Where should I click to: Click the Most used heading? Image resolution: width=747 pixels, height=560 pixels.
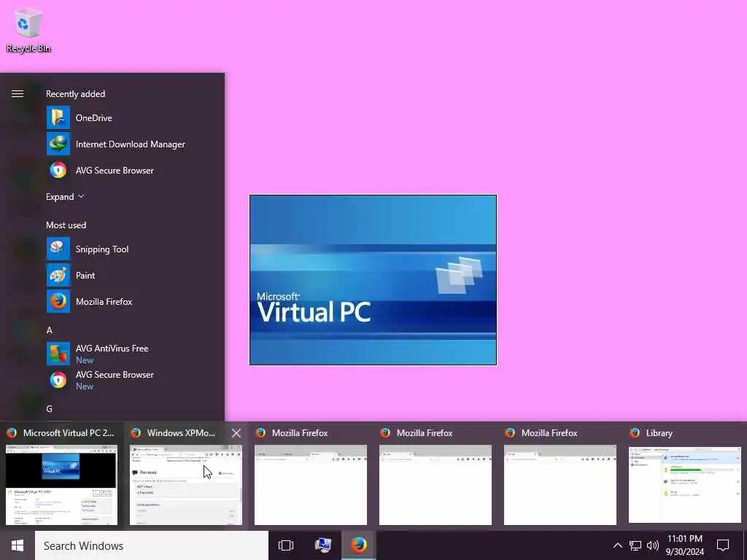coord(66,225)
